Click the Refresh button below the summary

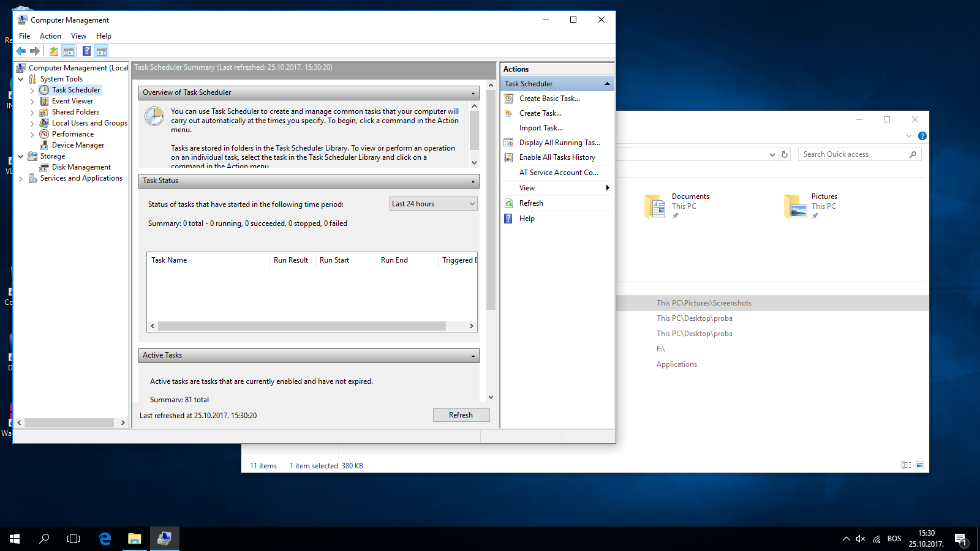461,415
